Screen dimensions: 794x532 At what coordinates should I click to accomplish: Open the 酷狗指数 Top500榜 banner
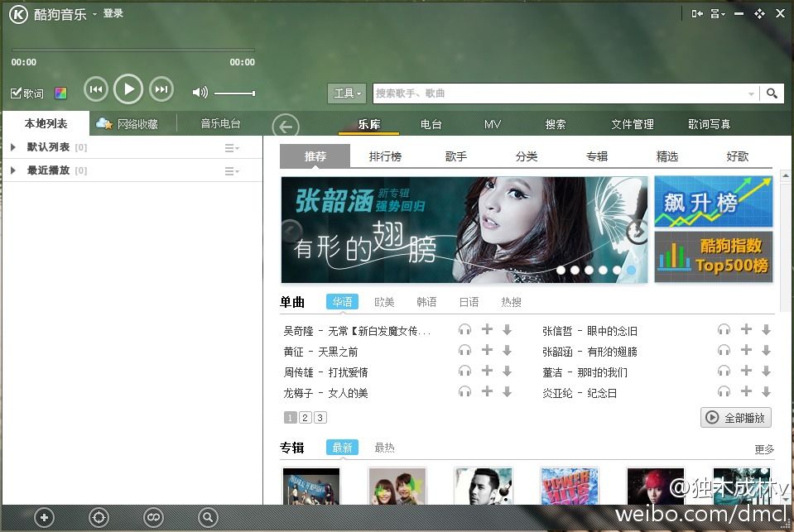click(x=714, y=257)
